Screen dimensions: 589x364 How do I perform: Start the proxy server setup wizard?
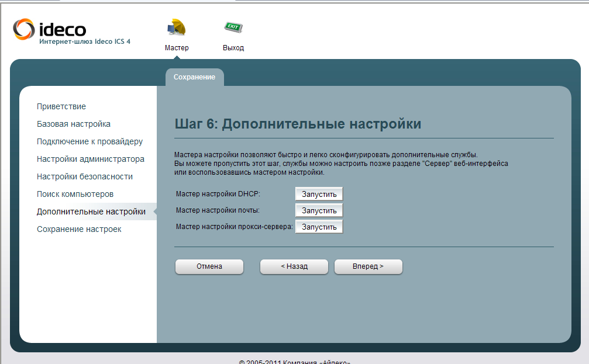coord(319,227)
